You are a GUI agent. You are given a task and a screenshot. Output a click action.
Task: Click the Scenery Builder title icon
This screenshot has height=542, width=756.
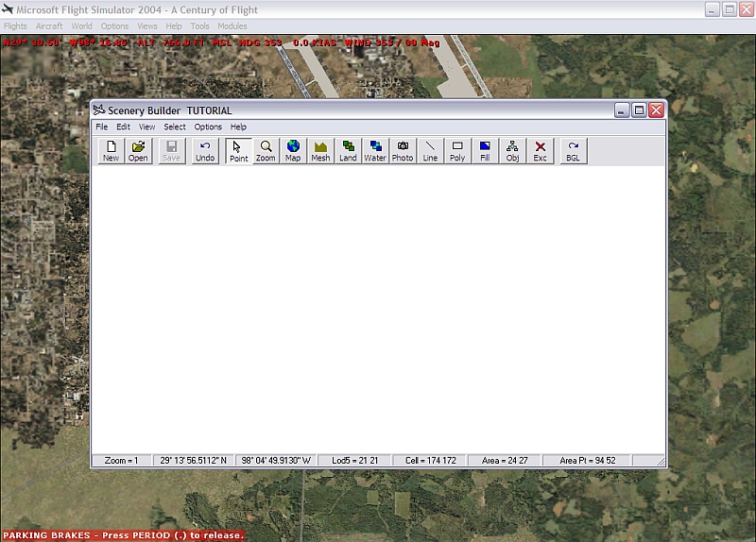(x=99, y=110)
